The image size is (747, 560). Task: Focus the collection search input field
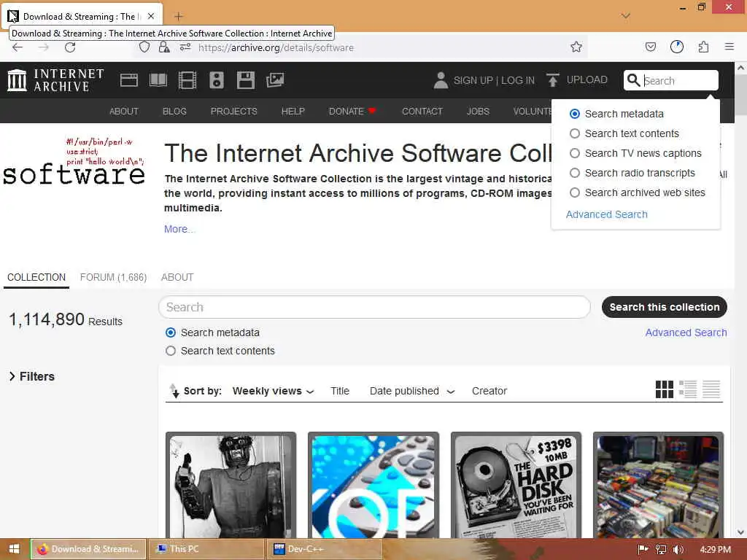tap(374, 307)
